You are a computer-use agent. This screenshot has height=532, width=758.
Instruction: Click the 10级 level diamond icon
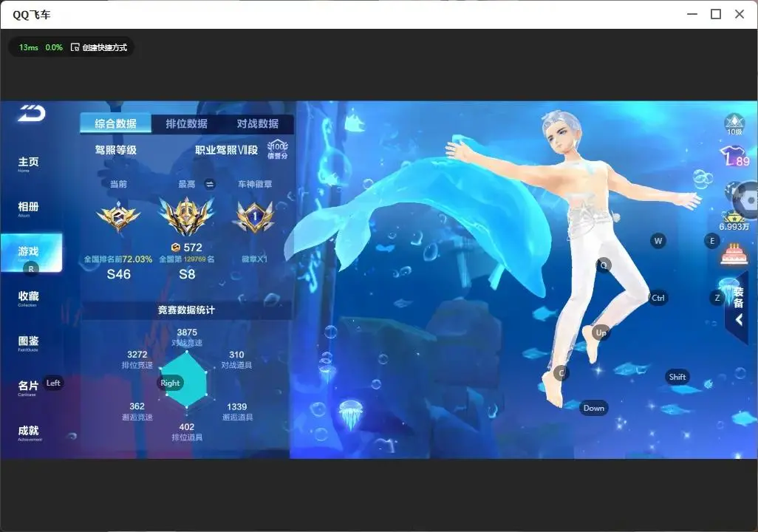pyautogui.click(x=734, y=124)
